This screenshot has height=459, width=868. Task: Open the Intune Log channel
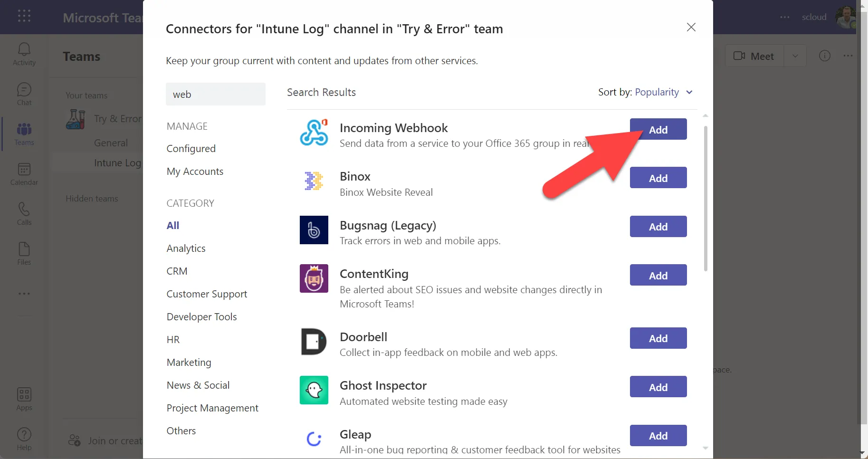click(x=117, y=163)
